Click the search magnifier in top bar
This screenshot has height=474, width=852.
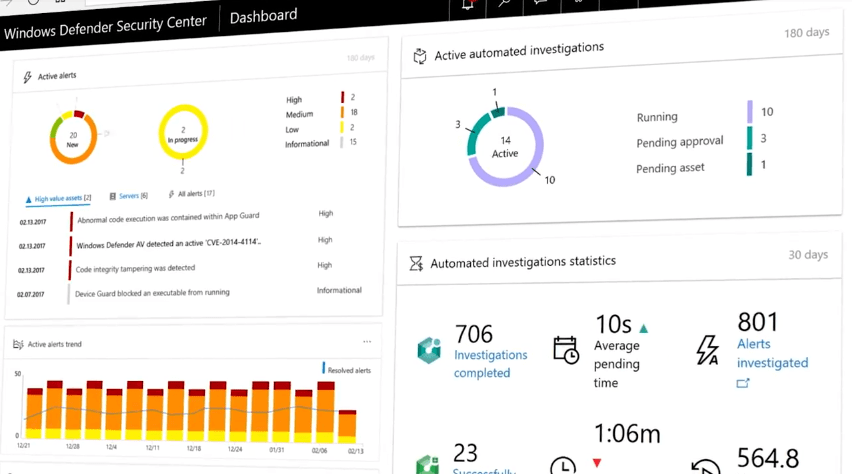504,4
